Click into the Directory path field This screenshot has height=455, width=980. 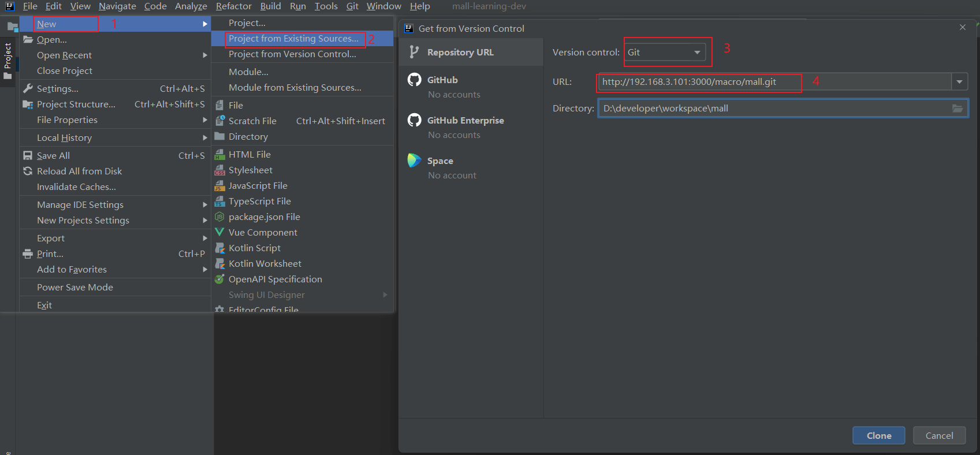774,109
